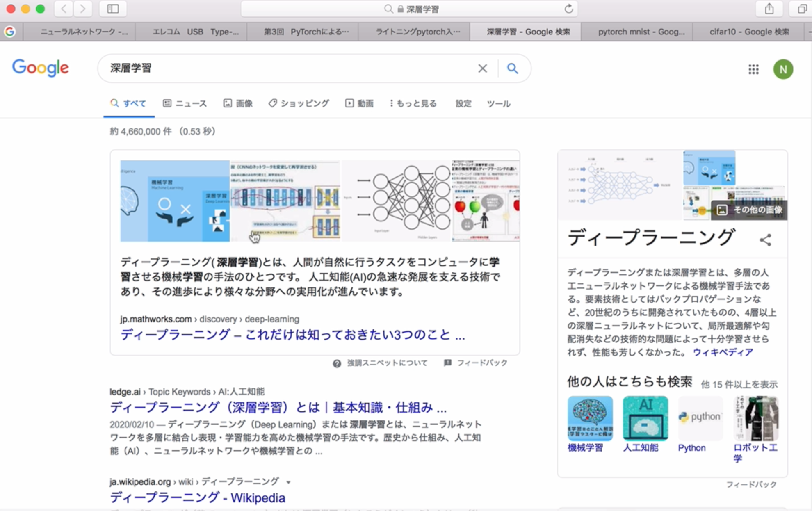812x511 pixels.
Task: Open mathworks ディープラーニング – これだけは知っておきたい link
Action: tap(293, 335)
